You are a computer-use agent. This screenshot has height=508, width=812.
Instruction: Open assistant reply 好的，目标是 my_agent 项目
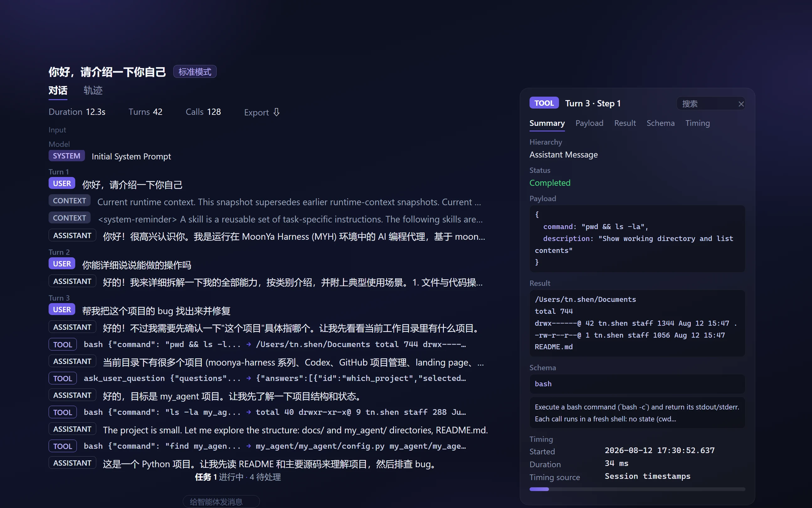[x=206, y=396]
